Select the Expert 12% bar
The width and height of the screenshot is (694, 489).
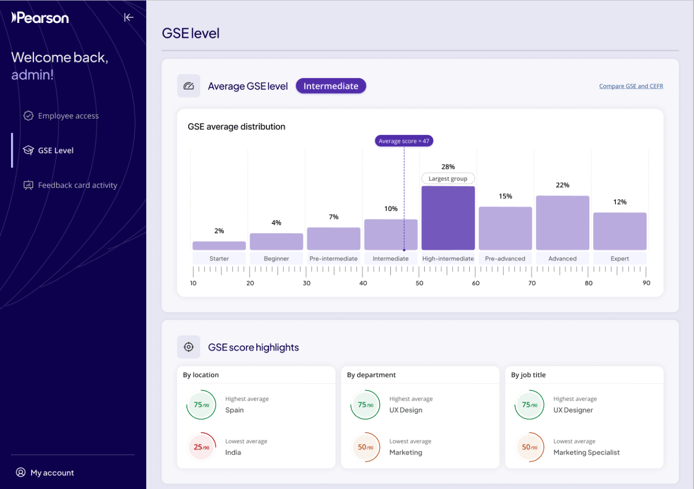[x=620, y=231]
